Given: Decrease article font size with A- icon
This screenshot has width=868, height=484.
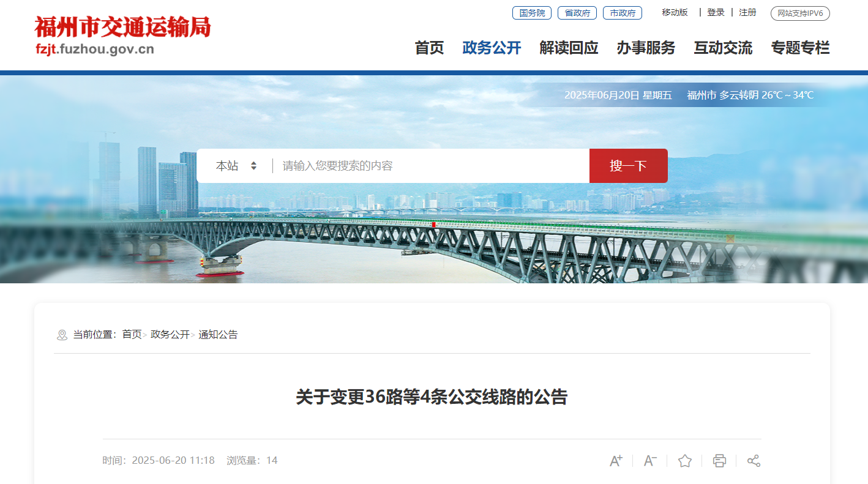Looking at the screenshot, I should [650, 461].
